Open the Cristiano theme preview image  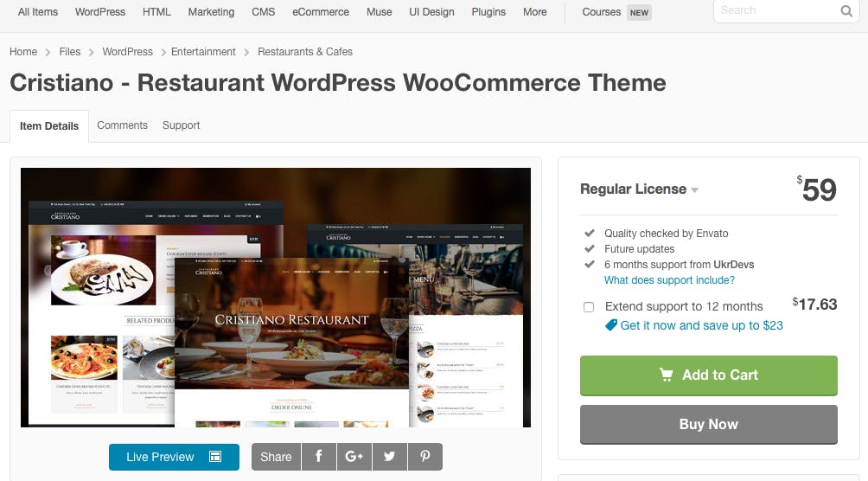276,298
